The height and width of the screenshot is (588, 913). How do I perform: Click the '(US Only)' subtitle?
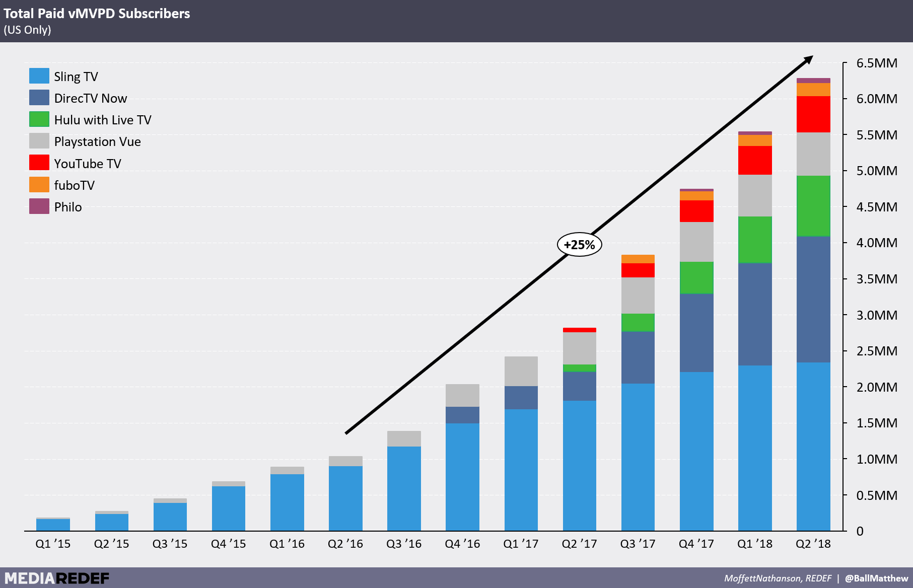27,30
